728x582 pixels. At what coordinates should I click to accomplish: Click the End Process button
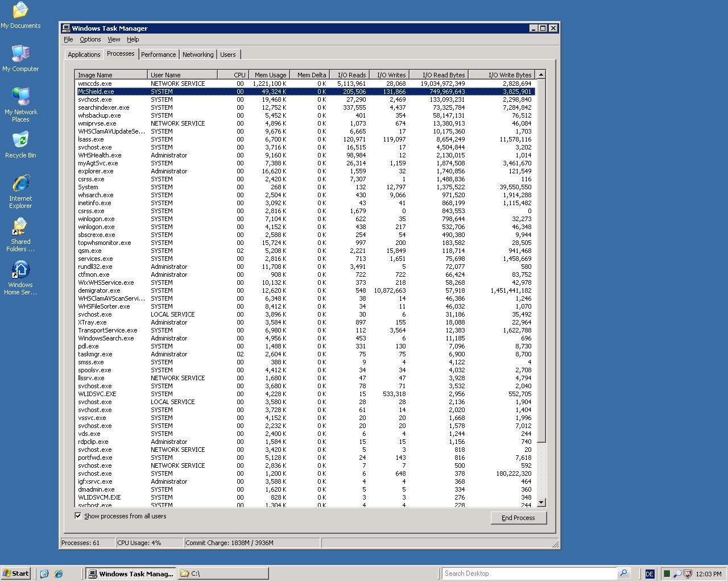(x=518, y=518)
